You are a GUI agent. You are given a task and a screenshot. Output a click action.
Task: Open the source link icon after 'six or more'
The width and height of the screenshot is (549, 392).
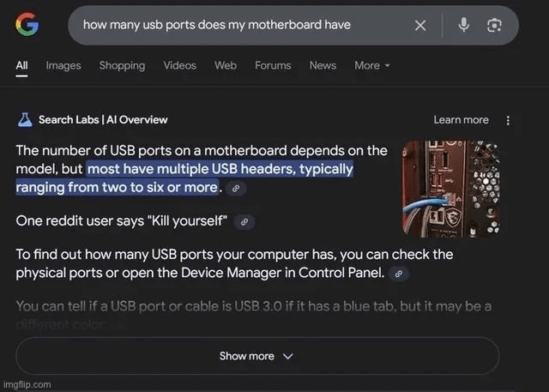click(236, 189)
